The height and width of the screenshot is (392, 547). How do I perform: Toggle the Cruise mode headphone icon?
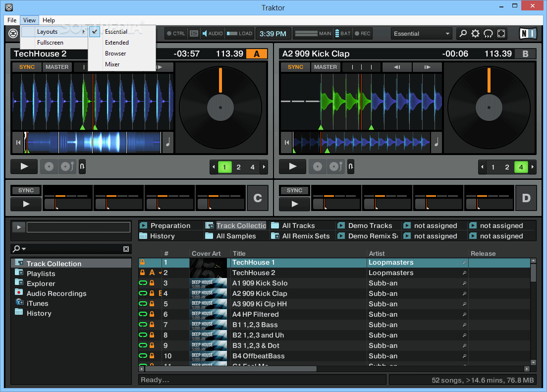[488, 34]
